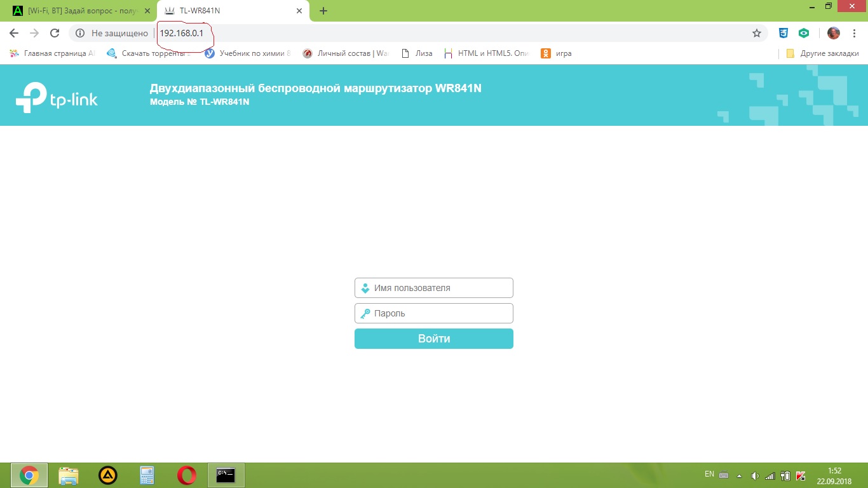Click the 'Не защищено' site info indicator
868x488 pixels.
[112, 33]
